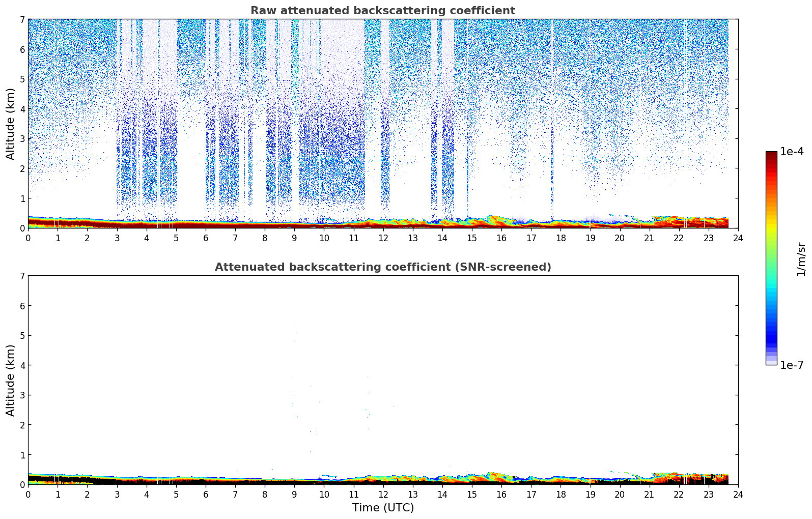This screenshot has width=812, height=519.
Task: Click hour 6 tick on top plot
Action: 206,238
